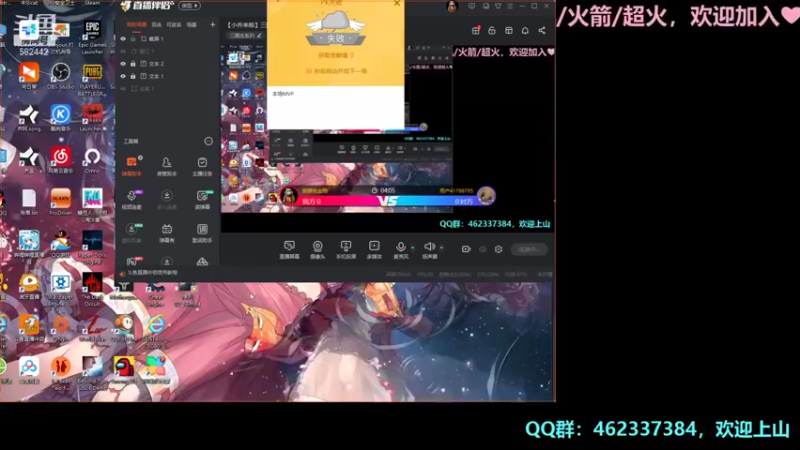800x450 pixels.
Task: Click the share icon
Action: coord(542,31)
